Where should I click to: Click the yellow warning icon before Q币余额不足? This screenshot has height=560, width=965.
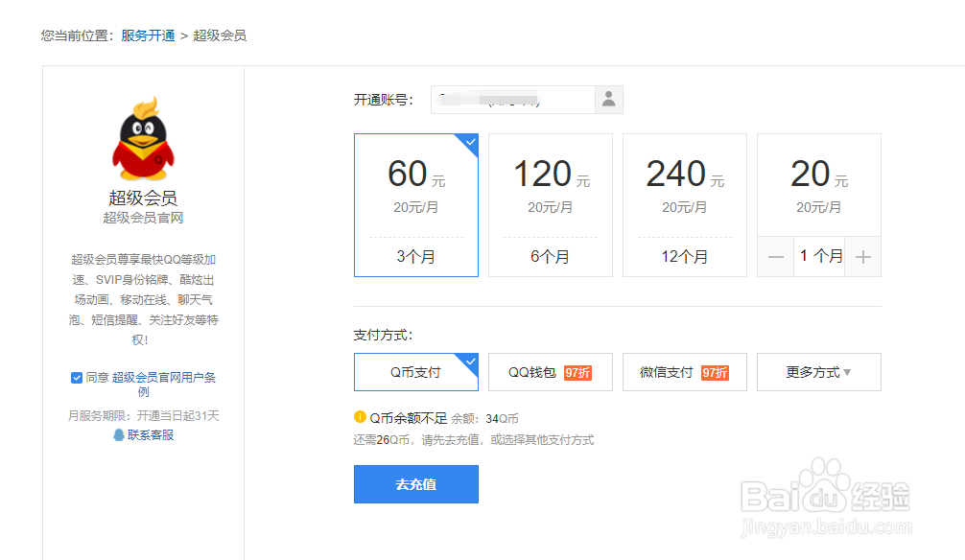pyautogui.click(x=362, y=419)
